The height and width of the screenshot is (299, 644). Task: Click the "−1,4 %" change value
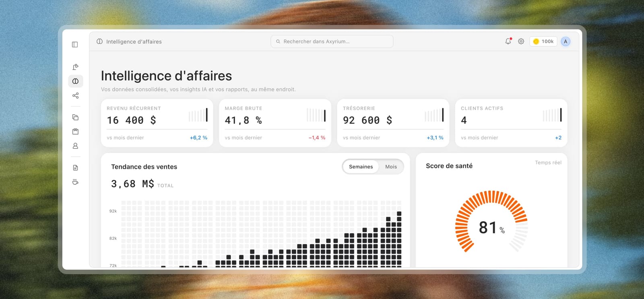317,138
